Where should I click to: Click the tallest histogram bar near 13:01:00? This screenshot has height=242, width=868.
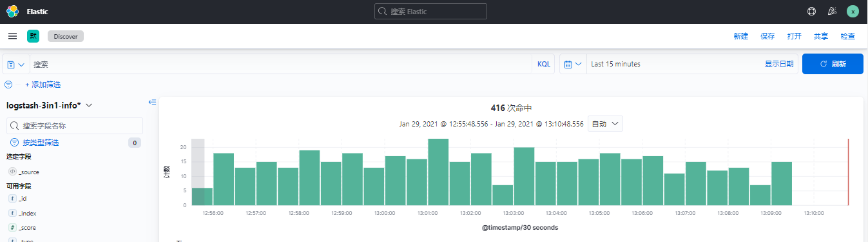point(438,172)
